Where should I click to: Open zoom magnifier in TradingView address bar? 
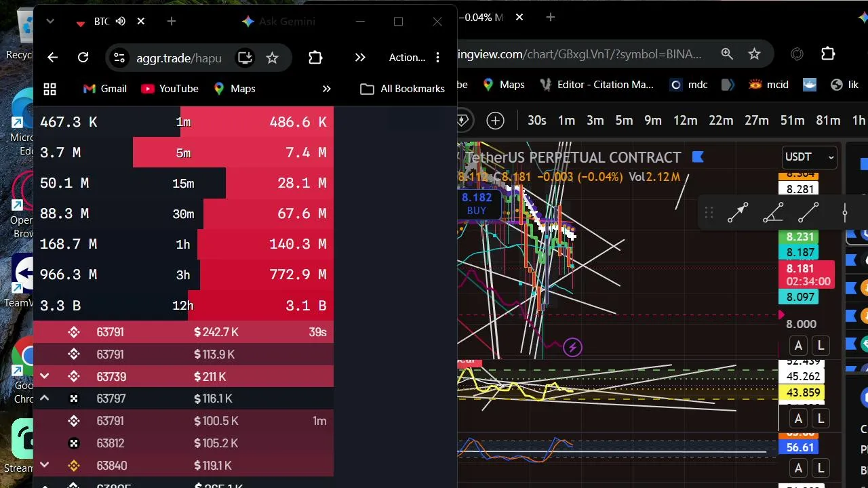(727, 54)
